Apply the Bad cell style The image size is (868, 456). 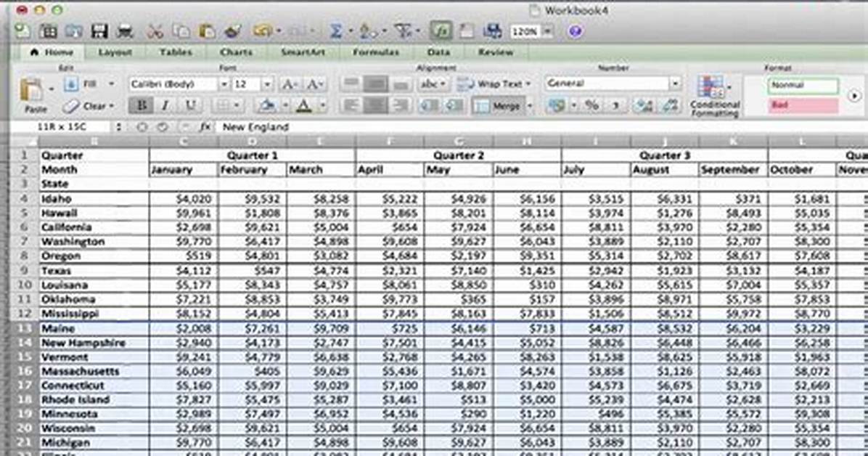(803, 105)
